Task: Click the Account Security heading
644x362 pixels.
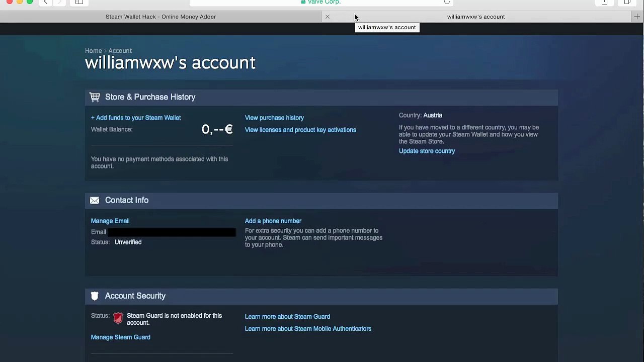Action: tap(135, 296)
